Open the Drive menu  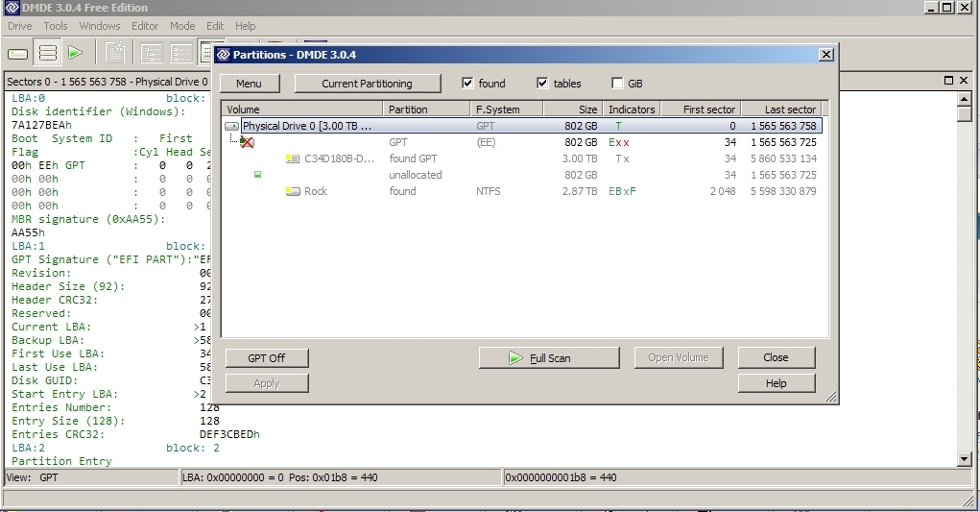click(19, 26)
